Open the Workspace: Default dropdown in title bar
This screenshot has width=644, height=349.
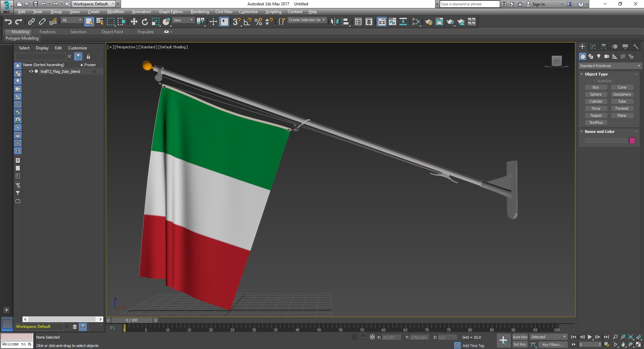94,4
